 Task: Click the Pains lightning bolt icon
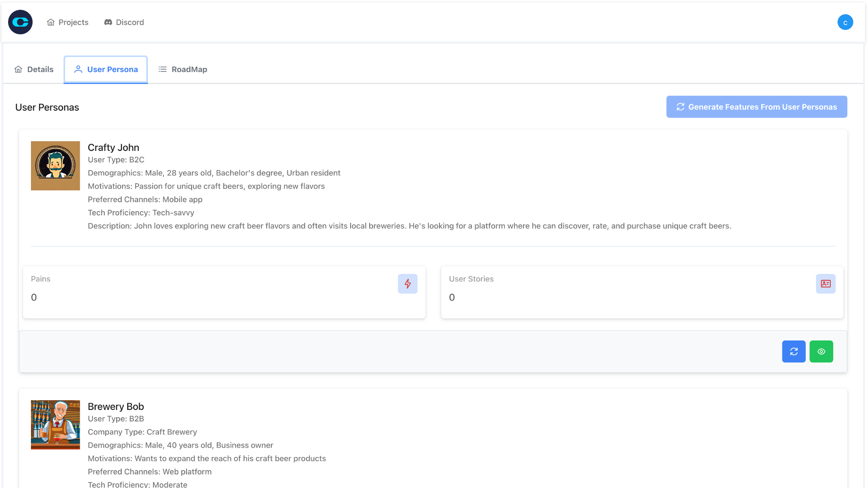407,284
